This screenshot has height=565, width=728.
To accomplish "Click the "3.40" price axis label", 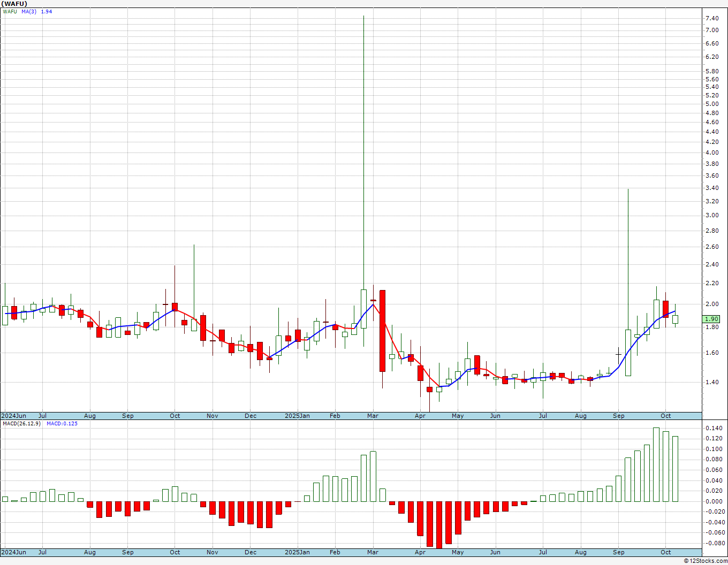I will point(712,188).
